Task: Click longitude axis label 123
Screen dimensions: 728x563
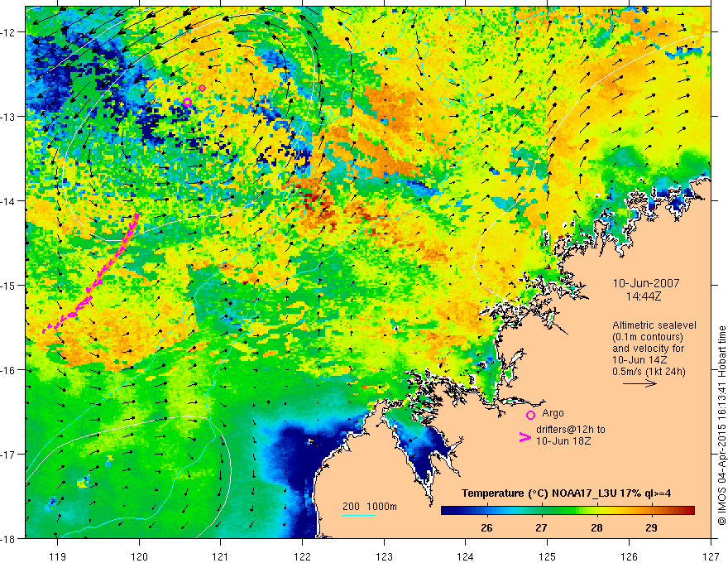Action: tap(384, 556)
